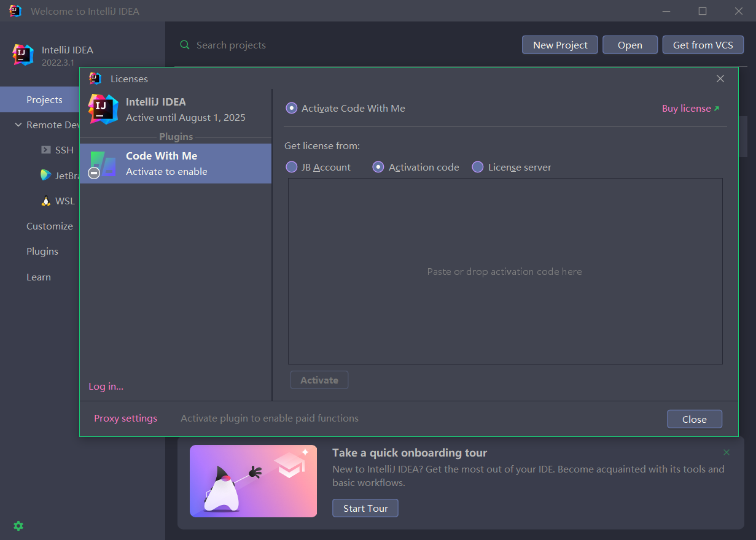
Task: Open settings gear at the bottom left
Action: (18, 526)
